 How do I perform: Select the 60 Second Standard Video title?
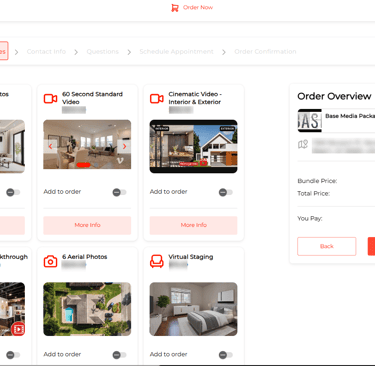pyautogui.click(x=92, y=98)
